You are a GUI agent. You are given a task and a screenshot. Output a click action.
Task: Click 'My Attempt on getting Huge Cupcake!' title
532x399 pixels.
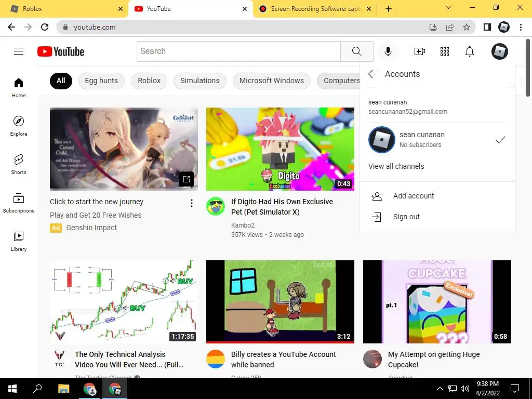click(x=434, y=360)
